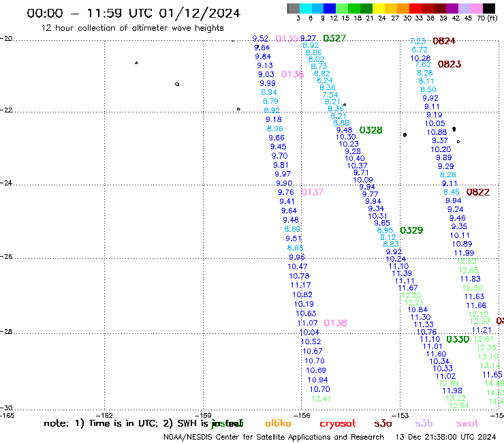Click the wave height value 9.52
The width and height of the screenshot is (504, 443).
click(x=260, y=39)
